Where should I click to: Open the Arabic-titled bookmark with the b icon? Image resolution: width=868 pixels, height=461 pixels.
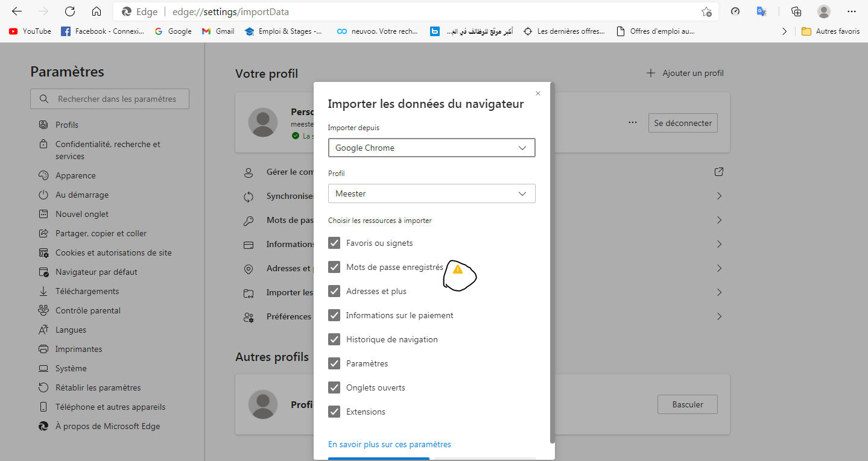pyautogui.click(x=471, y=31)
